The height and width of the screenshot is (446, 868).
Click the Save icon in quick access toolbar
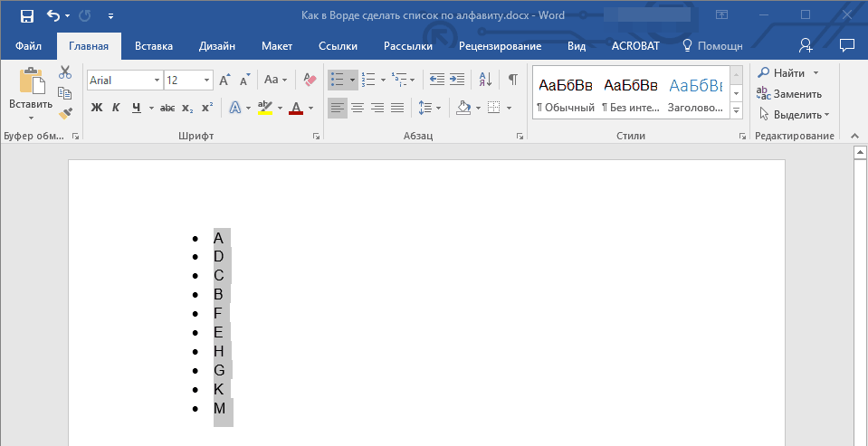[26, 15]
